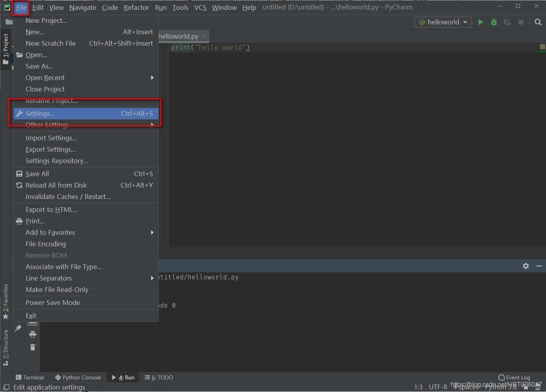This screenshot has width=546, height=392.
Task: Click the folder icon below the File menu
Action: pyautogui.click(x=9, y=22)
